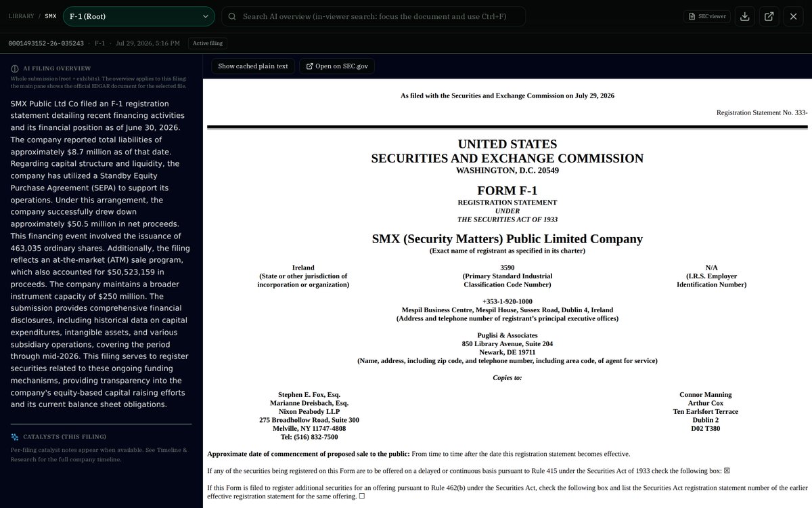
Task: Focus the Search AI overview field
Action: pos(374,16)
